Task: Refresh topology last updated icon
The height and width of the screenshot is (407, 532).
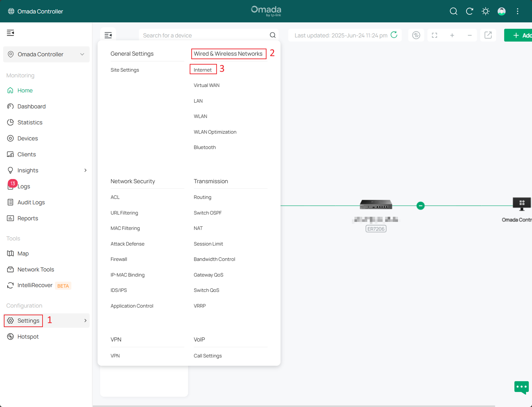Action: pos(394,35)
